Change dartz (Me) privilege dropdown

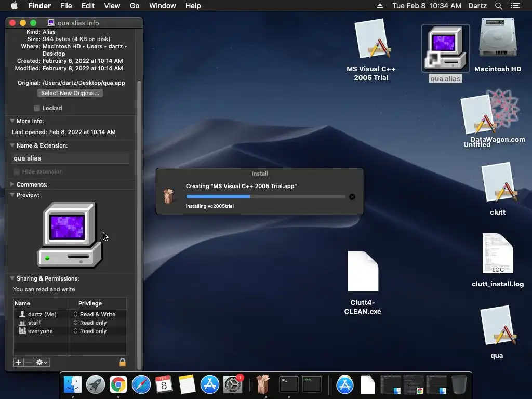(95, 314)
